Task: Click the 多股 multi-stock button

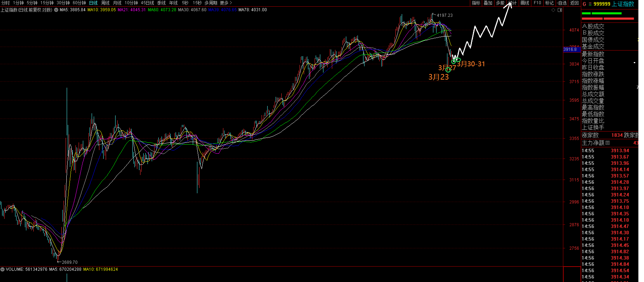Action: (x=500, y=3)
